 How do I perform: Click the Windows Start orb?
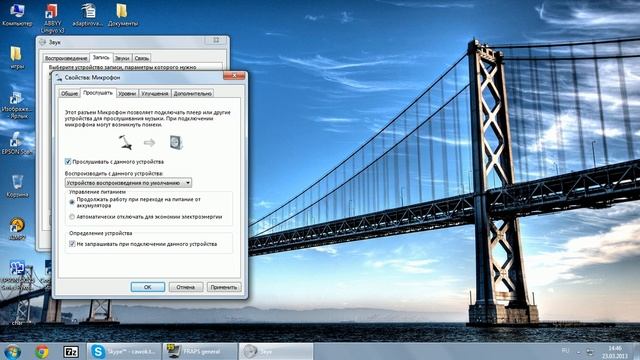(12, 351)
